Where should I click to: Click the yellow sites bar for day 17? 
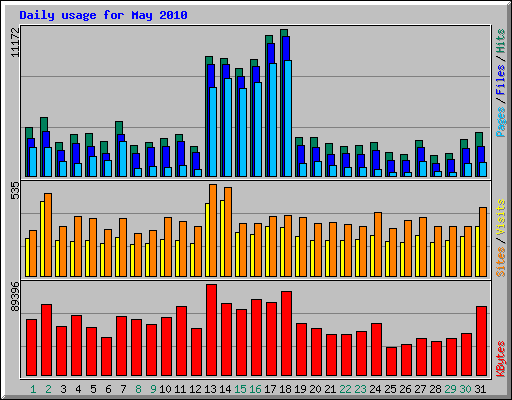[x=267, y=251]
